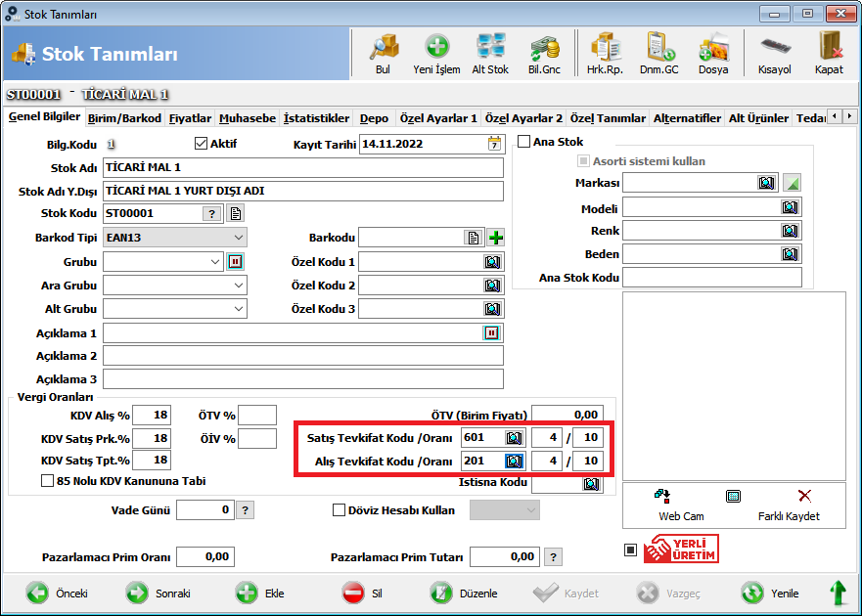
Task: Click the Farklı Kaydet red X icon
Action: point(805,496)
